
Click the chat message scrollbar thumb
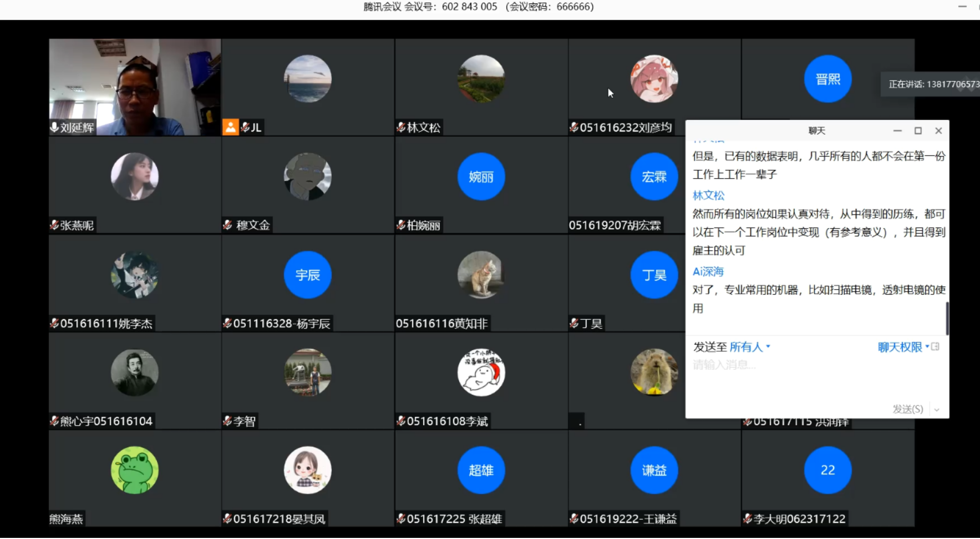[x=947, y=318]
